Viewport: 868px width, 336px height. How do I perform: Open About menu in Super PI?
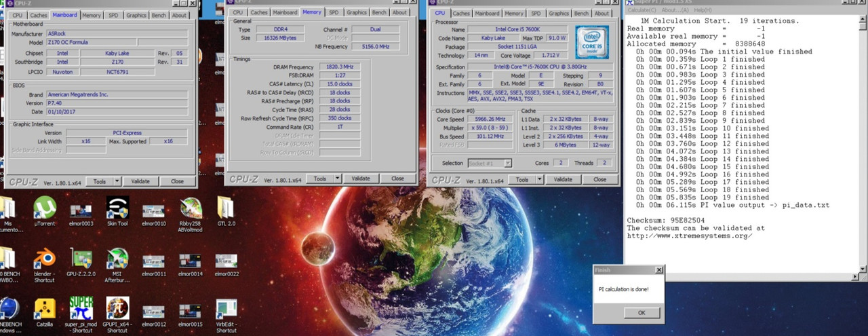[x=675, y=10]
